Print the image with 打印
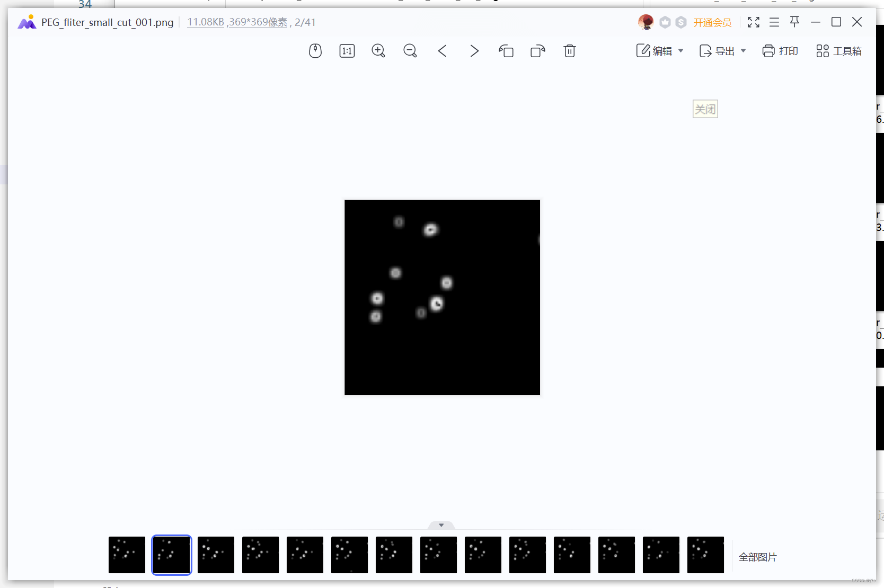Image resolution: width=884 pixels, height=588 pixels. pos(780,51)
